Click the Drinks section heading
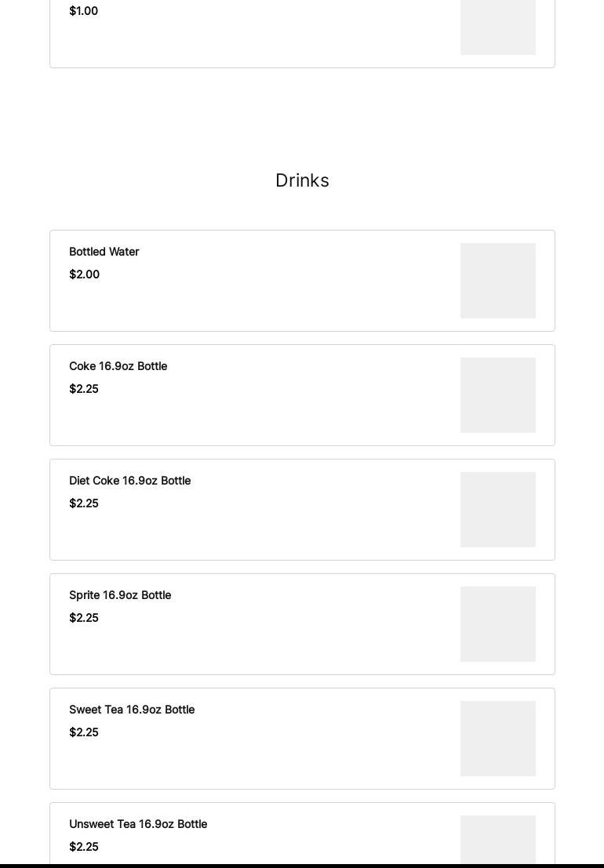 [302, 180]
